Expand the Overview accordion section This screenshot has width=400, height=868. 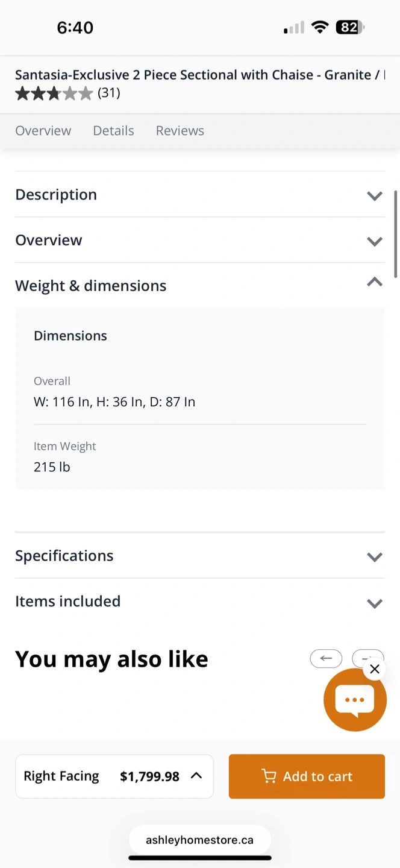(x=199, y=241)
